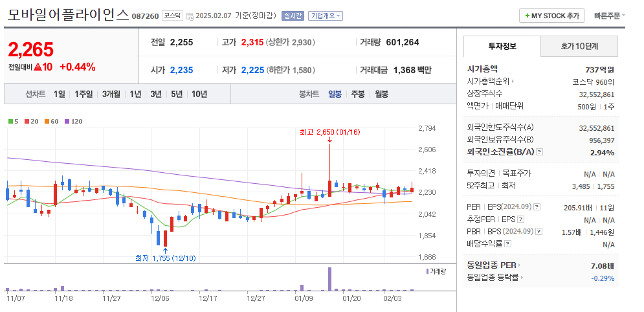Click the help icon next to 외국인소진율(B/A)
The height and width of the screenshot is (312, 644).
click(x=540, y=152)
